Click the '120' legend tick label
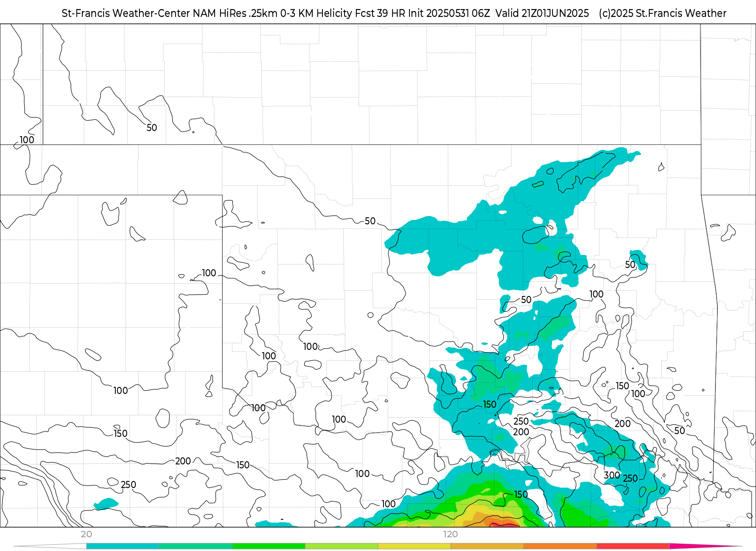This screenshot has width=756, height=551. point(450,534)
